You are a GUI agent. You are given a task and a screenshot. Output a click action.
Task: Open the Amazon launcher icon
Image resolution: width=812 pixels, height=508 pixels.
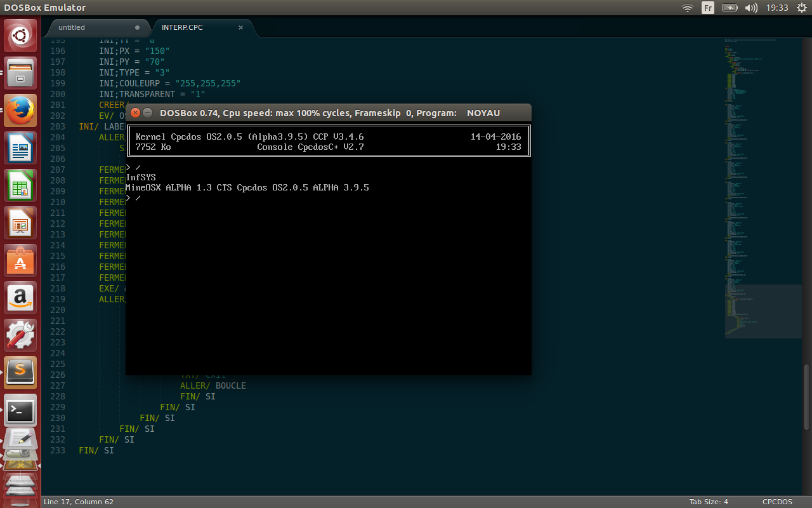point(20,298)
